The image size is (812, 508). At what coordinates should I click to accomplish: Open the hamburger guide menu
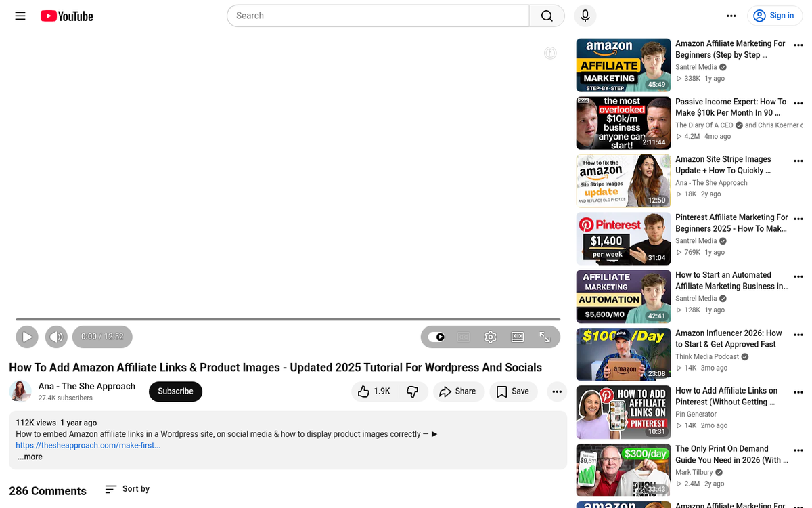tap(20, 16)
